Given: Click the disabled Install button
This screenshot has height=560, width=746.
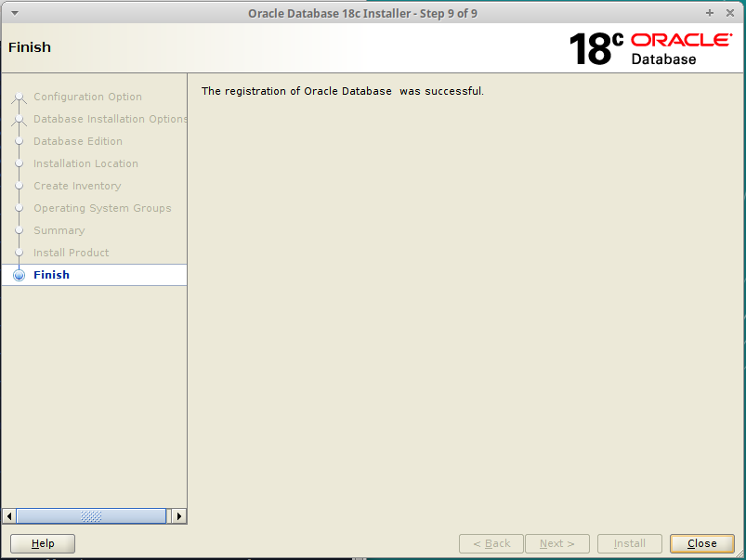Looking at the screenshot, I should 630,543.
